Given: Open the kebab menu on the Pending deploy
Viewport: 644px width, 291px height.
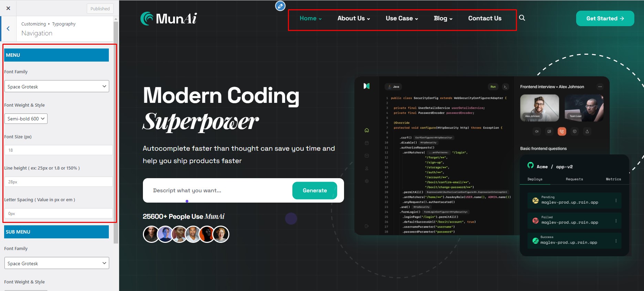Looking at the screenshot, I should [616, 201].
